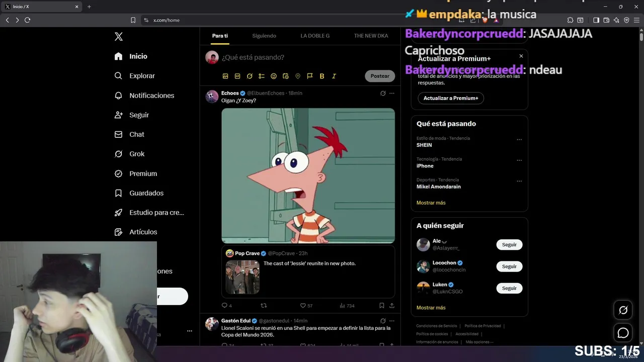Image resolution: width=644 pixels, height=362 pixels.
Task: Open more options for the SHEIN trend
Action: (519, 140)
